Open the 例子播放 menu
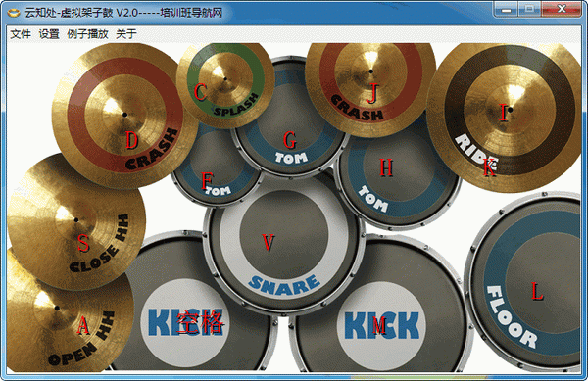588x381 pixels. [88, 34]
